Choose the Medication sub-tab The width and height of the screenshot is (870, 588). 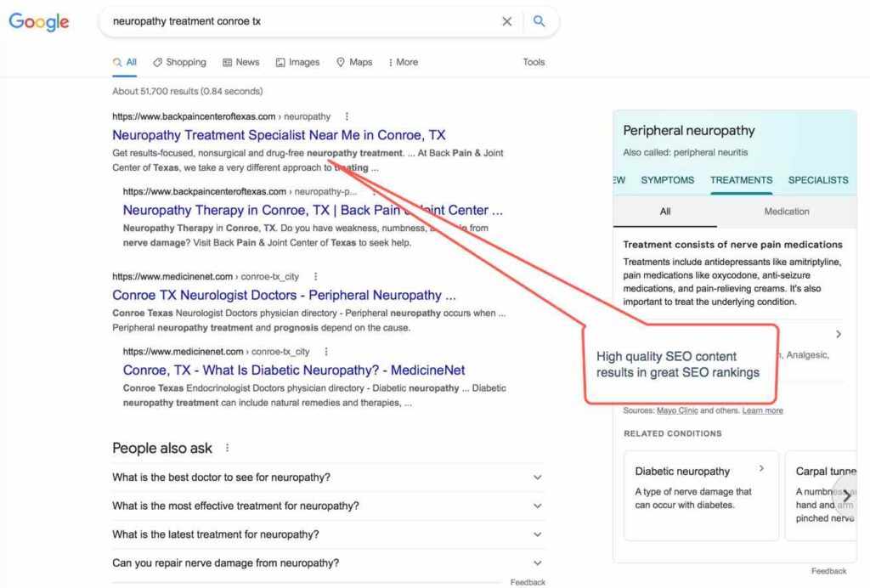(787, 212)
